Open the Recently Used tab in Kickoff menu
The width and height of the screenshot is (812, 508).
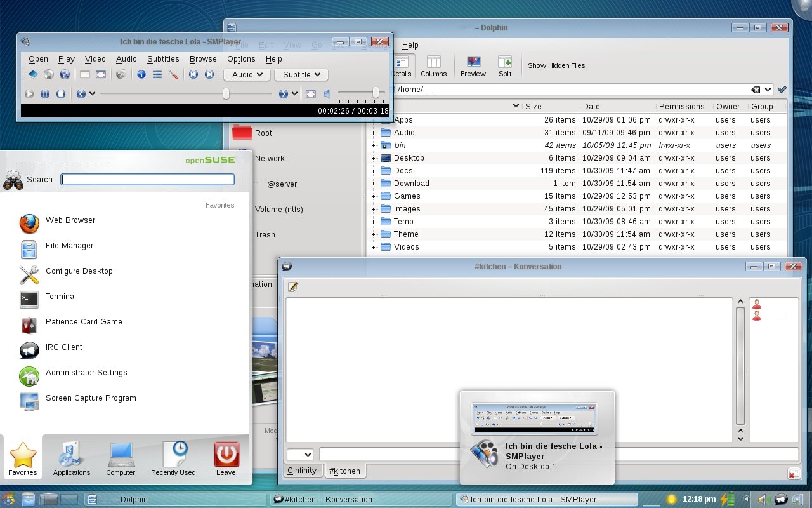point(173,457)
